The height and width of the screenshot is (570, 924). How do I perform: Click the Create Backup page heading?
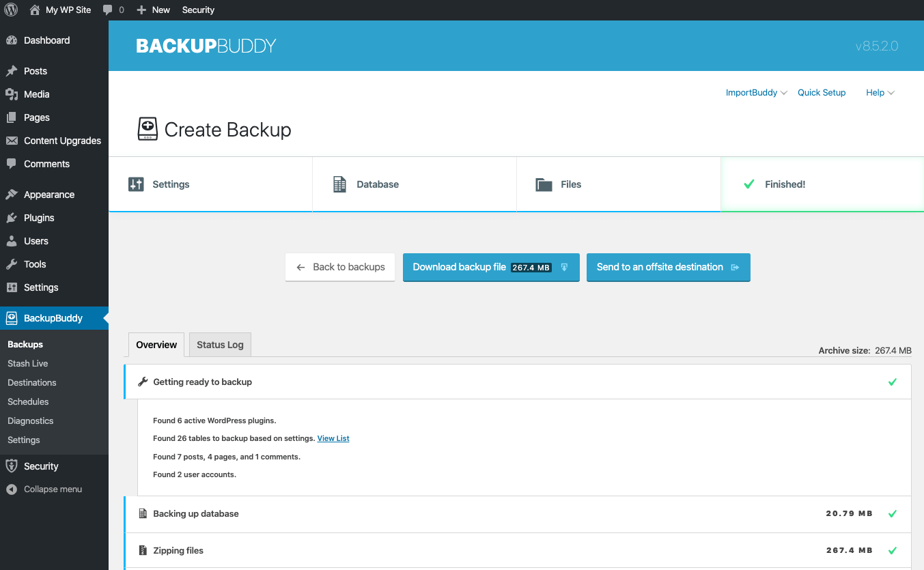[228, 130]
